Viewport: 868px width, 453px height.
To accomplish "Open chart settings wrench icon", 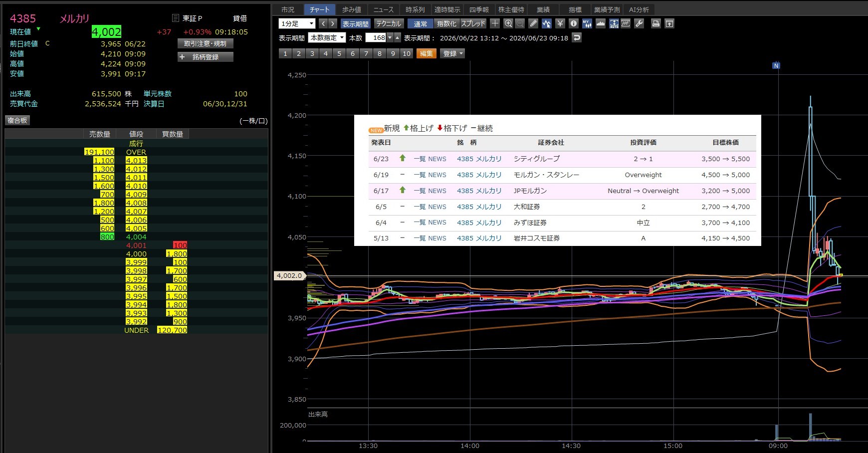I will (x=639, y=23).
